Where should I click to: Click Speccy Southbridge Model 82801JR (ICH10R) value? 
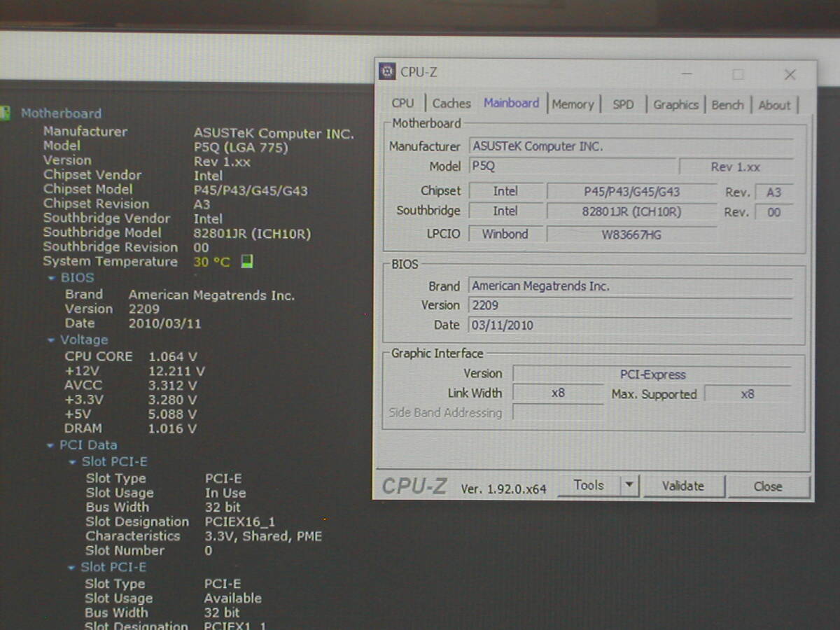coord(252,234)
